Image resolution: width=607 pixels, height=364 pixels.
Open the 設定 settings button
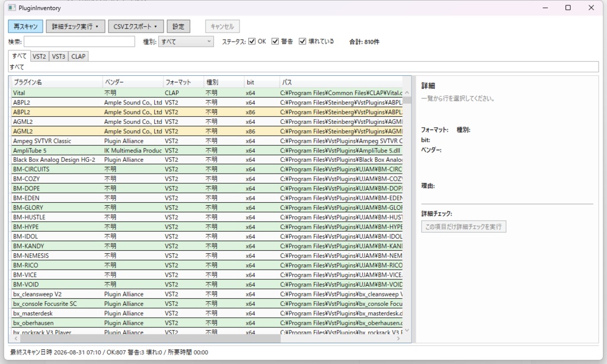(178, 26)
